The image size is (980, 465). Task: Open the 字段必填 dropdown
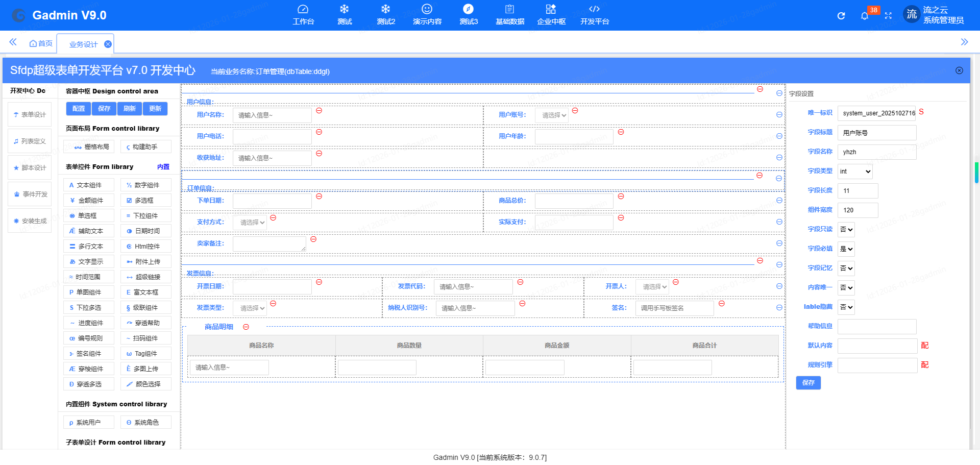(x=846, y=249)
